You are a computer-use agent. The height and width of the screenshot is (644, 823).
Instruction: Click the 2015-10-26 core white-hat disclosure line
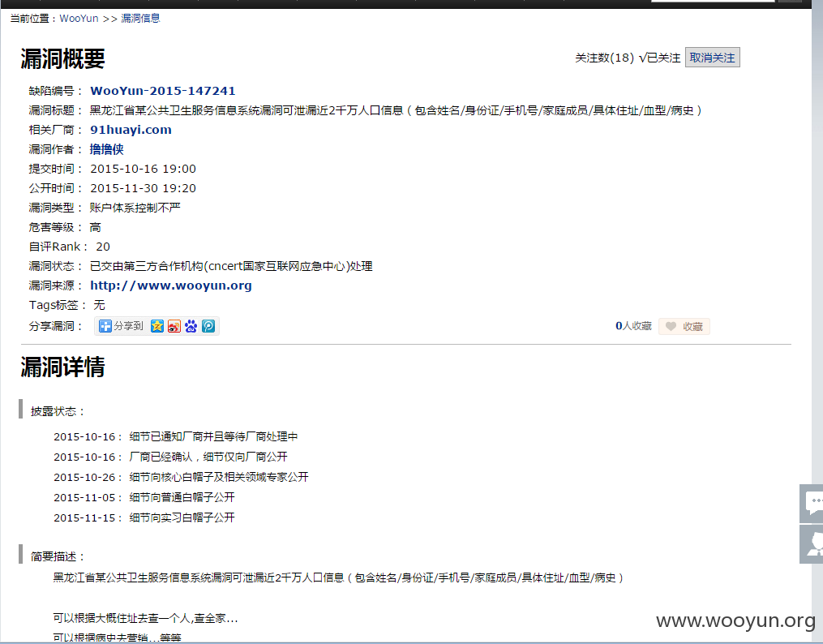point(181,477)
